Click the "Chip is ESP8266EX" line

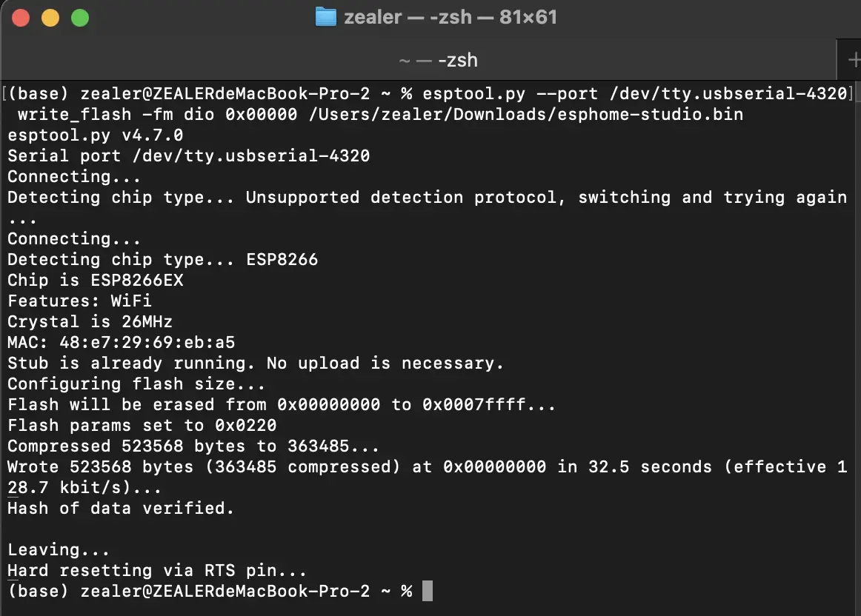(x=95, y=281)
